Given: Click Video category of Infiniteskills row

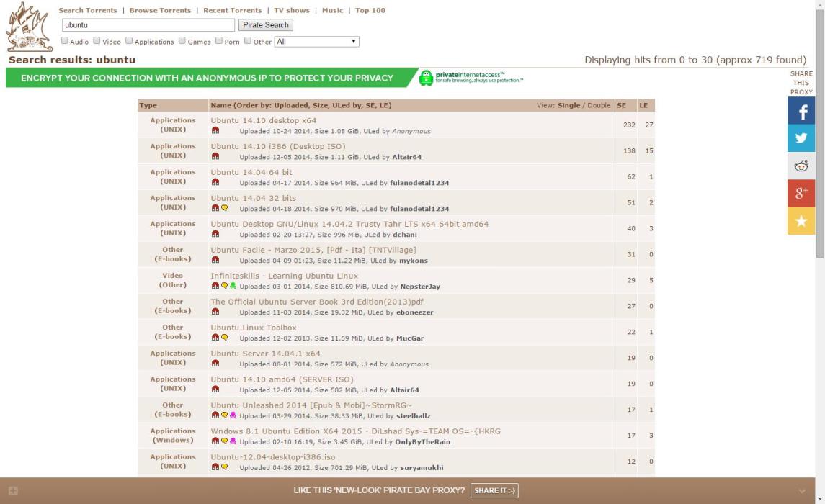Looking at the screenshot, I should [x=173, y=275].
